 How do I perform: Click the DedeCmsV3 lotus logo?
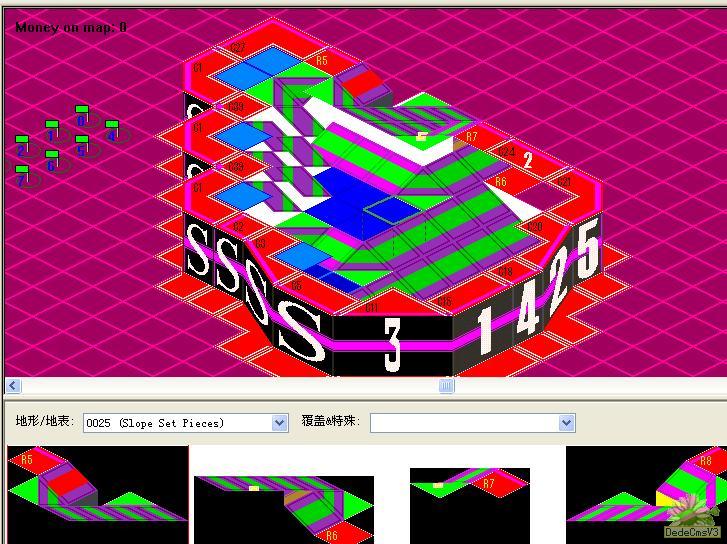click(x=692, y=516)
